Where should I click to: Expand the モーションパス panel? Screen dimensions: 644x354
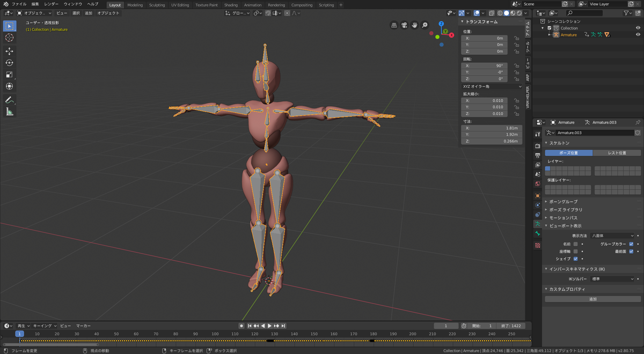tap(563, 218)
